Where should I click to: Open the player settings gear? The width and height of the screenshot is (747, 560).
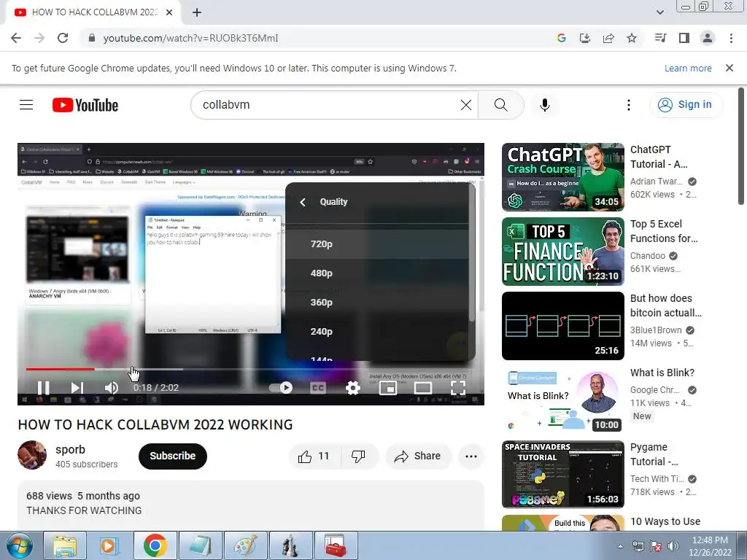pyautogui.click(x=352, y=388)
